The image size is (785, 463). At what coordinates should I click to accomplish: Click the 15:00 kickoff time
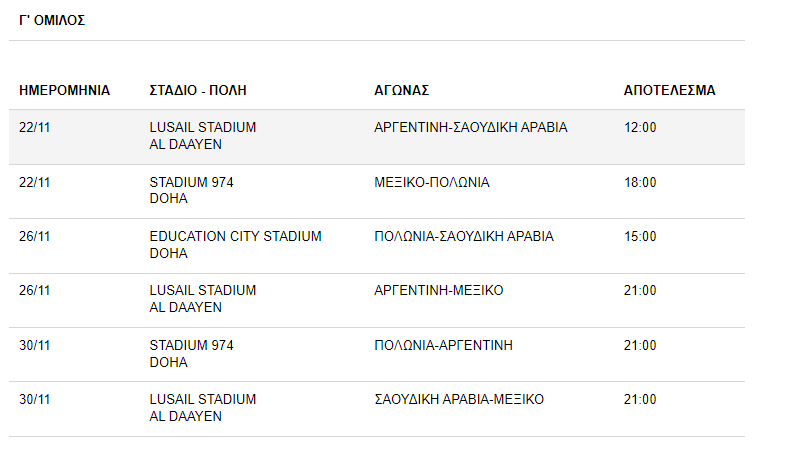640,236
